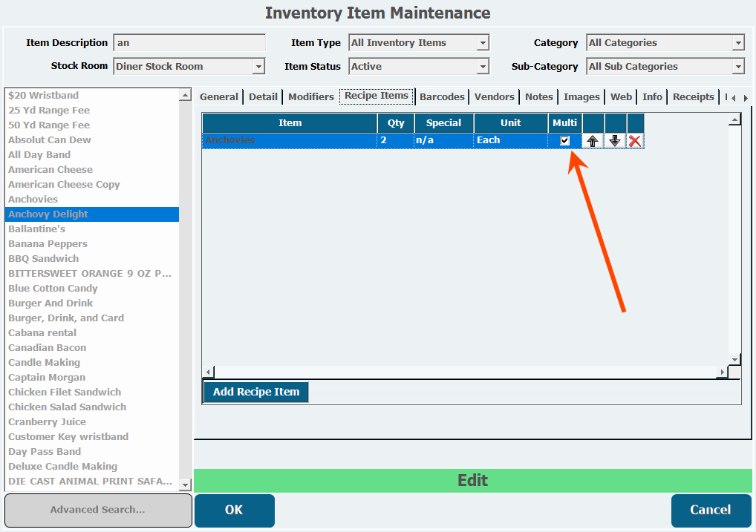Open the Vendors tab
Image resolution: width=756 pixels, height=532 pixels.
click(x=494, y=96)
